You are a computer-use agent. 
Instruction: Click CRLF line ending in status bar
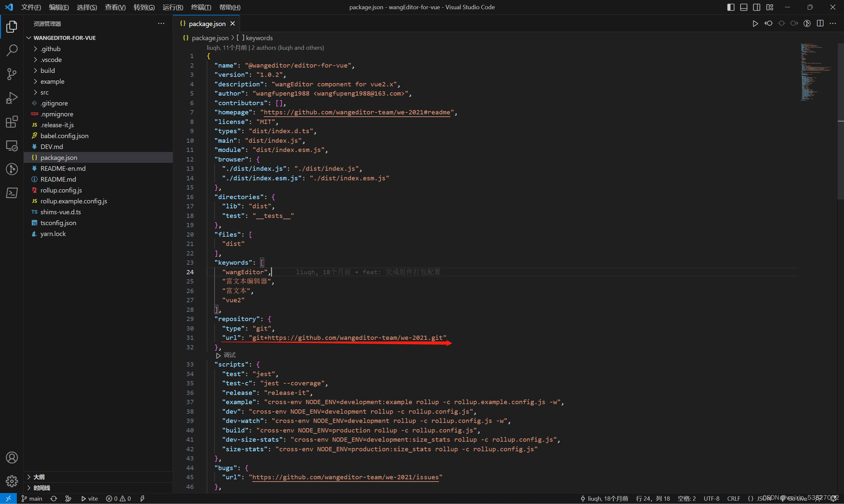[x=733, y=498]
